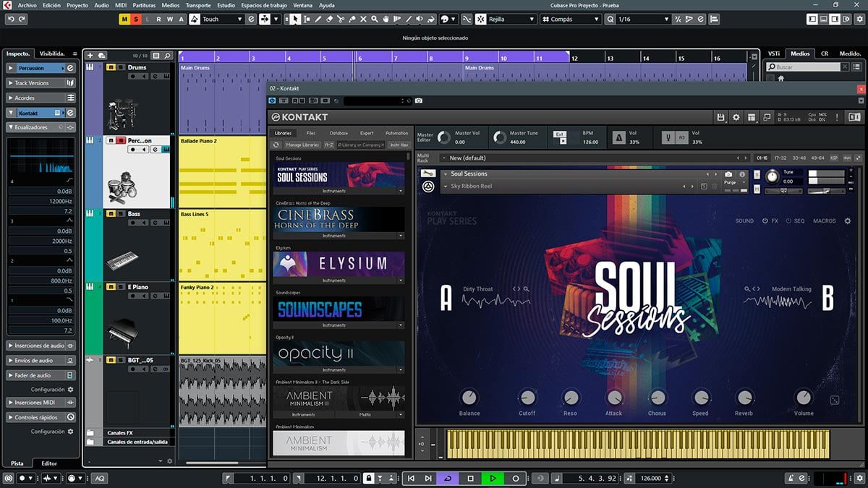868x488 pixels.
Task: Take Kontakt instrument snapshot camera icon
Action: click(x=728, y=174)
